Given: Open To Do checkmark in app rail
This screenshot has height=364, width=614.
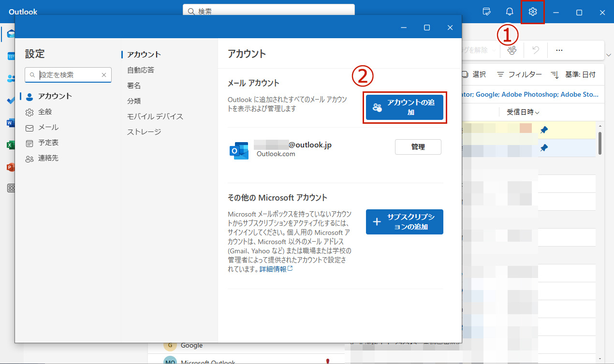Looking at the screenshot, I should point(11,101).
